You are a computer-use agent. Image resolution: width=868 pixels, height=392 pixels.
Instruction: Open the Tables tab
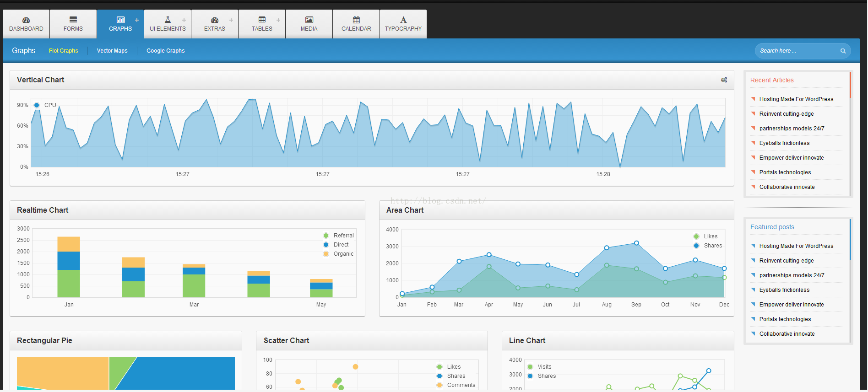(x=262, y=24)
